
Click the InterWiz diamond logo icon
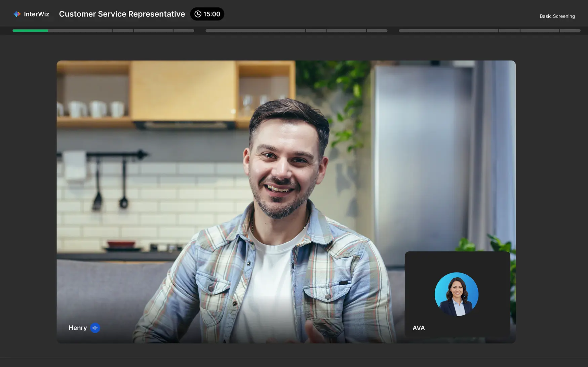(x=17, y=14)
